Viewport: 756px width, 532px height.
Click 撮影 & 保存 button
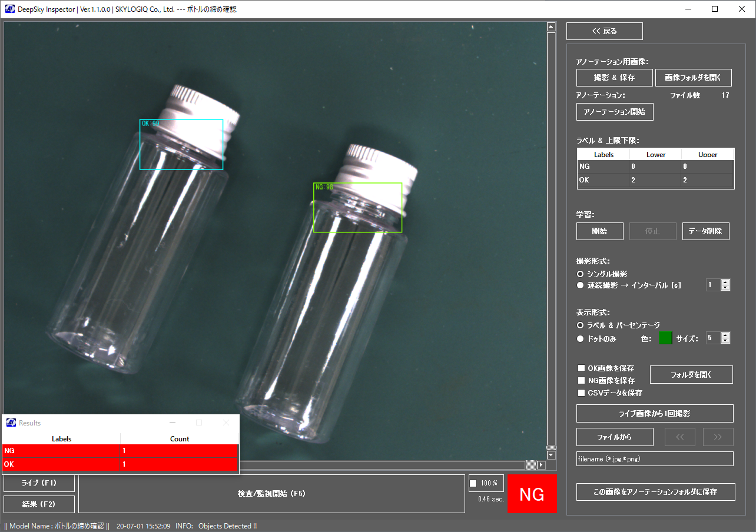point(615,78)
